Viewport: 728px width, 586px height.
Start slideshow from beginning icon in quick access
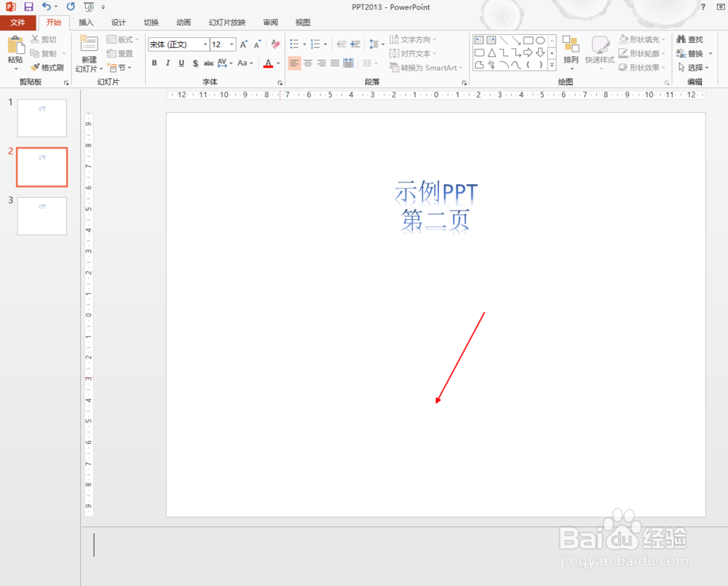click(89, 7)
